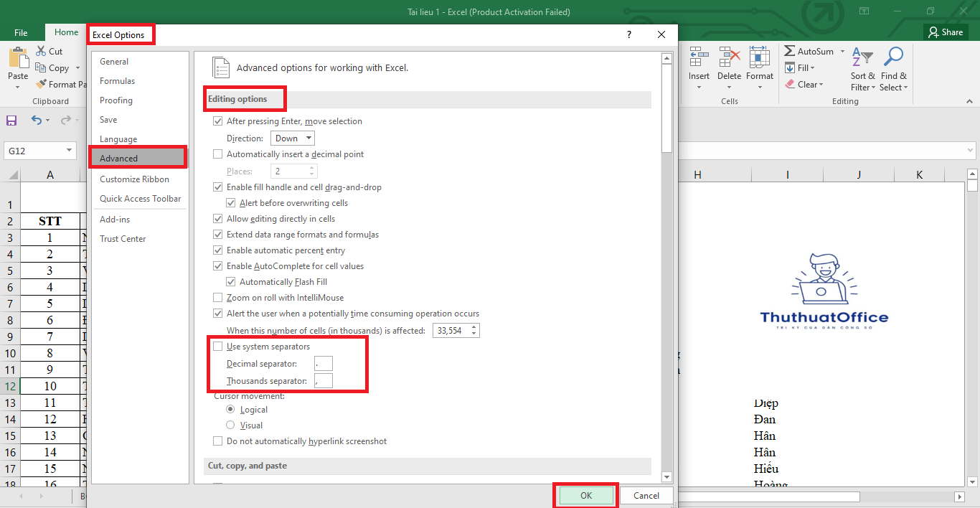980x508 pixels.
Task: Click inside the Decimal separator field
Action: [323, 364]
